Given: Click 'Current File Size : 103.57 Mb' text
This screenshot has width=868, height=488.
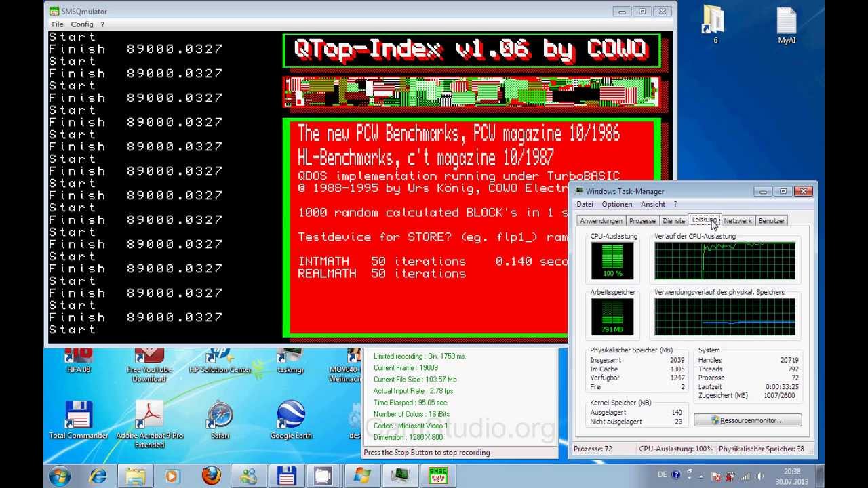Looking at the screenshot, I should coord(415,380).
